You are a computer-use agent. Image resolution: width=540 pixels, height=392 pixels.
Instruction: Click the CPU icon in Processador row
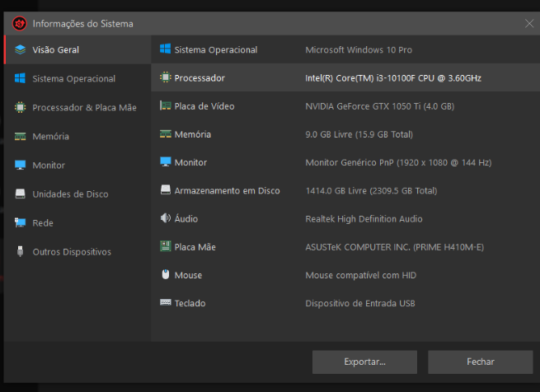point(166,77)
